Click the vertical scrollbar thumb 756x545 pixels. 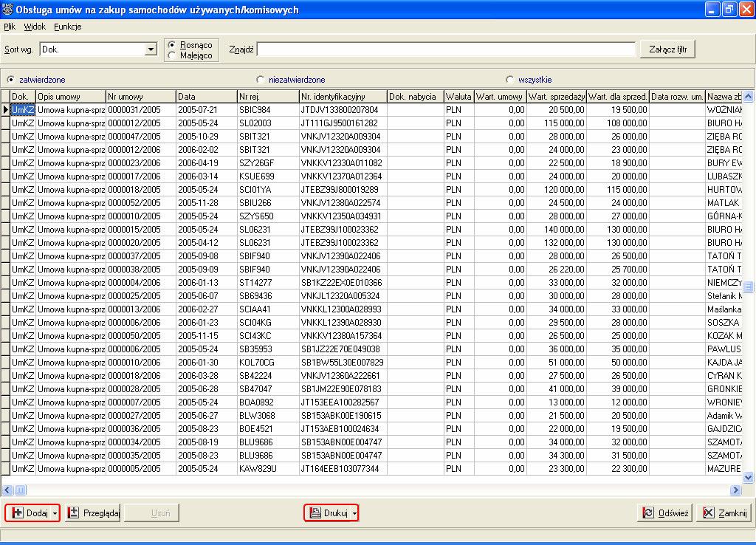point(749,287)
